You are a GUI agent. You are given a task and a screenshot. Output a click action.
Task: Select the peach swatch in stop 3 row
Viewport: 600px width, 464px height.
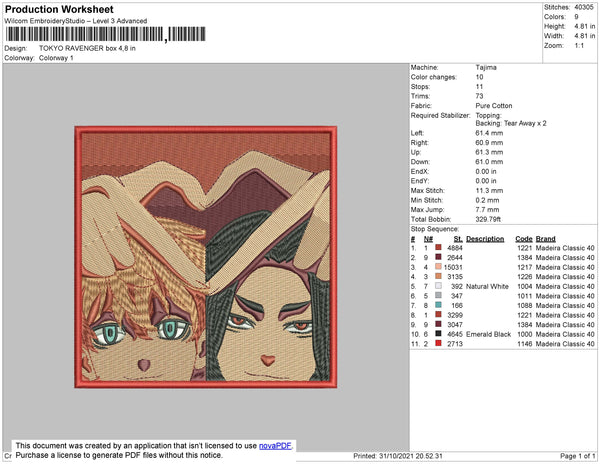coord(439,267)
